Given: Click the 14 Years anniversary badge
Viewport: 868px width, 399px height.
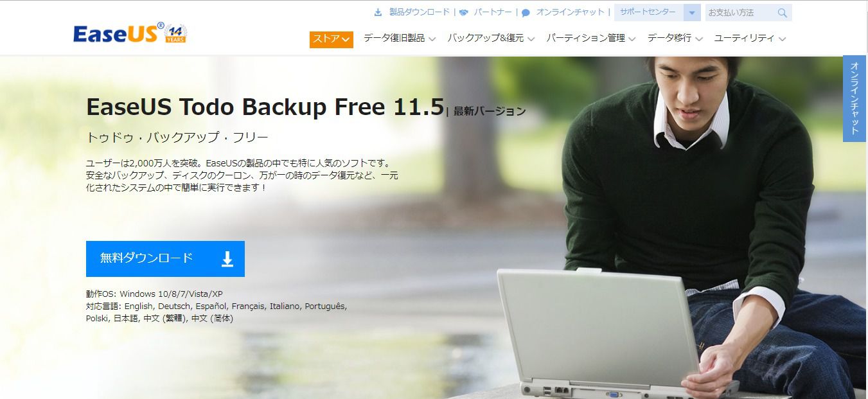Looking at the screenshot, I should point(176,35).
